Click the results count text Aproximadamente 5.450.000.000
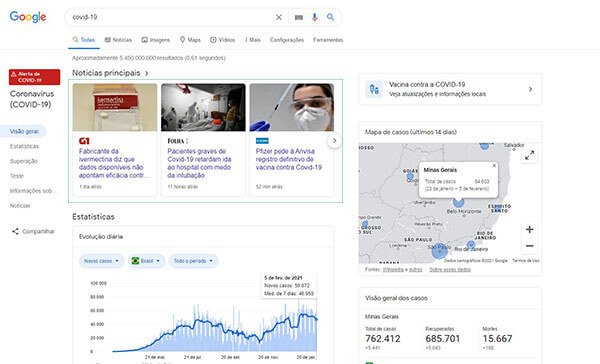 pos(149,58)
